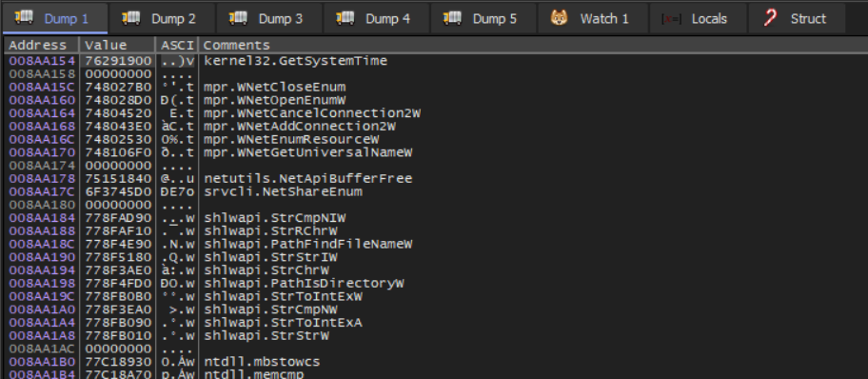Select the shlwapi.PathIsDirectoryW entry
Screen dimensions: 868x379
point(304,283)
